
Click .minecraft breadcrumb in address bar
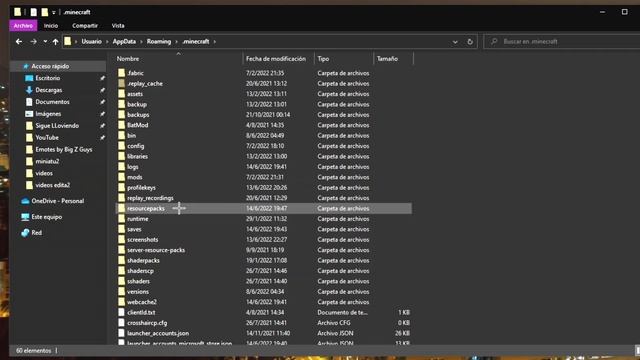coord(196,42)
